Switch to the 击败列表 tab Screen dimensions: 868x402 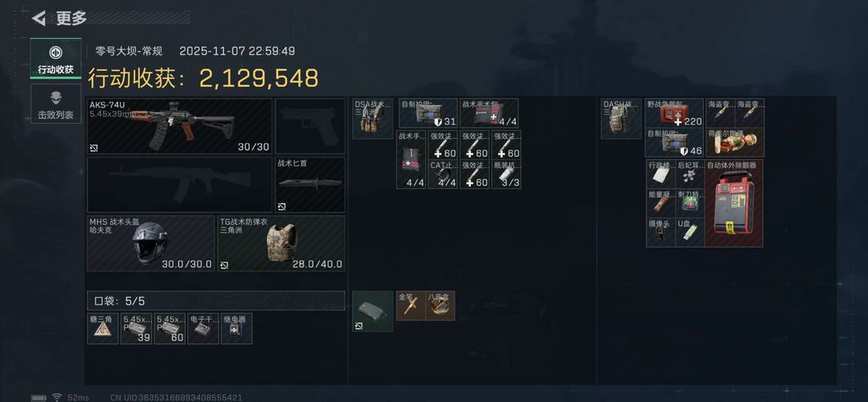coord(55,104)
